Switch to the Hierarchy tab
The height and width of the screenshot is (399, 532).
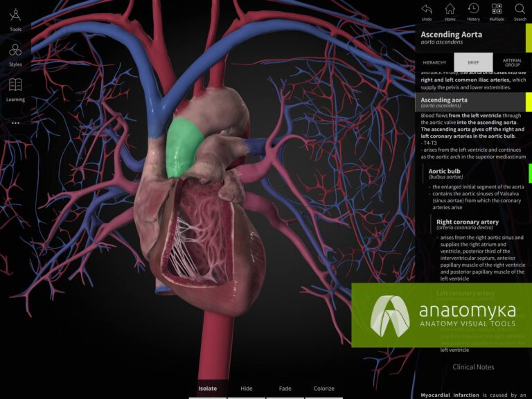pyautogui.click(x=434, y=62)
